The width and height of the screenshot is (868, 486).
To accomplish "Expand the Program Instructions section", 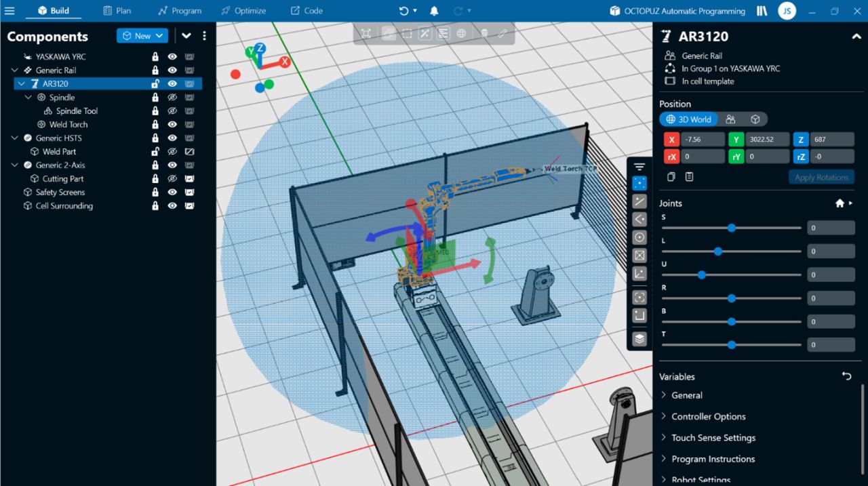I will [x=707, y=459].
